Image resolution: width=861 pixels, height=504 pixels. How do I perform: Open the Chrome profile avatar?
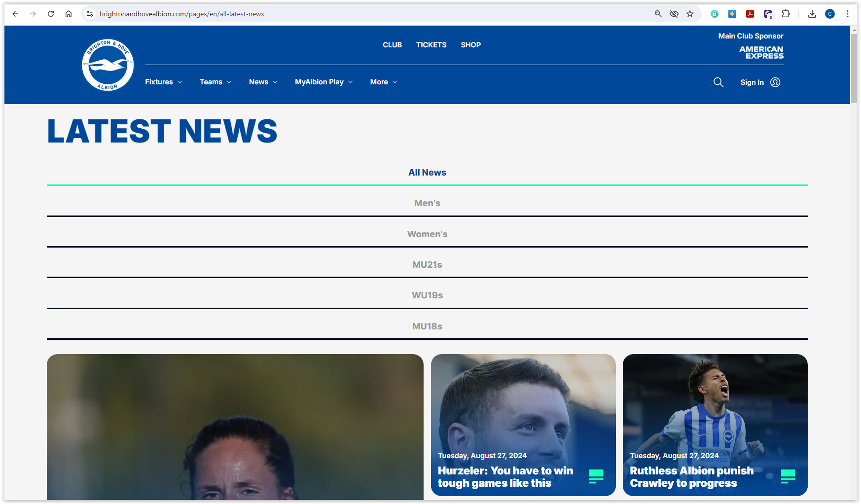point(830,14)
